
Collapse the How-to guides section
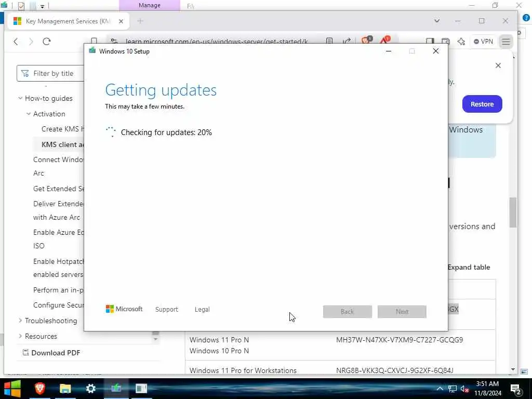tap(20, 98)
